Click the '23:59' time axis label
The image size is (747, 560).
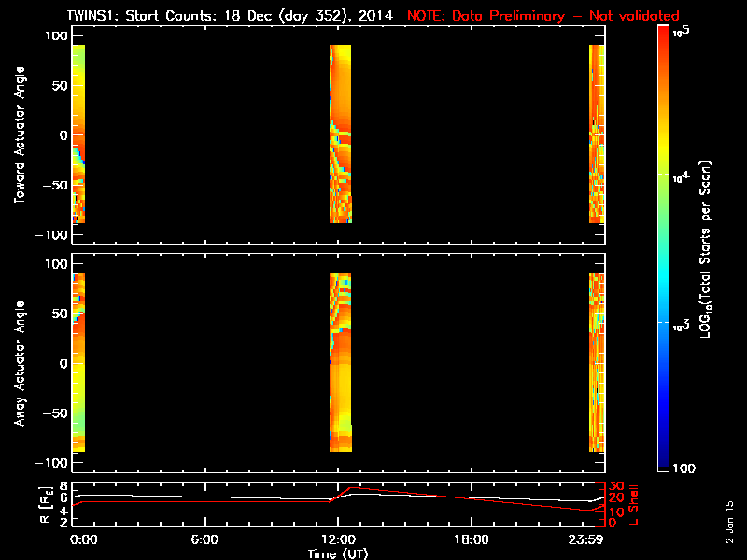pyautogui.click(x=585, y=539)
